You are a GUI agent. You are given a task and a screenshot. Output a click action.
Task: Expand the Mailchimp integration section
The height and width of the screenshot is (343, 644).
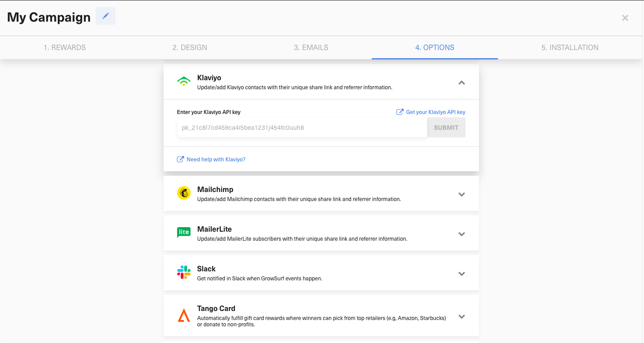(x=461, y=194)
